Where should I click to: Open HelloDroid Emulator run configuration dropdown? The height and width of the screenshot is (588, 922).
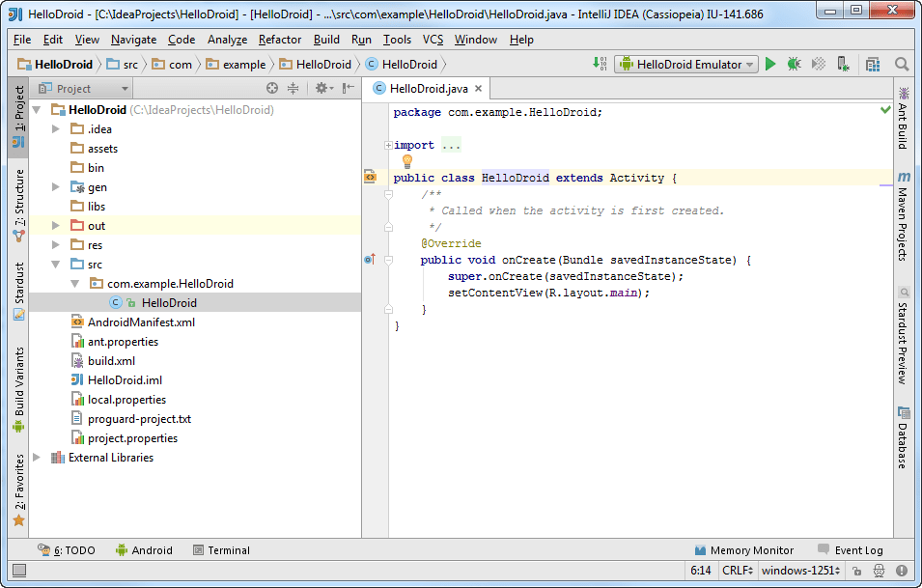(686, 64)
